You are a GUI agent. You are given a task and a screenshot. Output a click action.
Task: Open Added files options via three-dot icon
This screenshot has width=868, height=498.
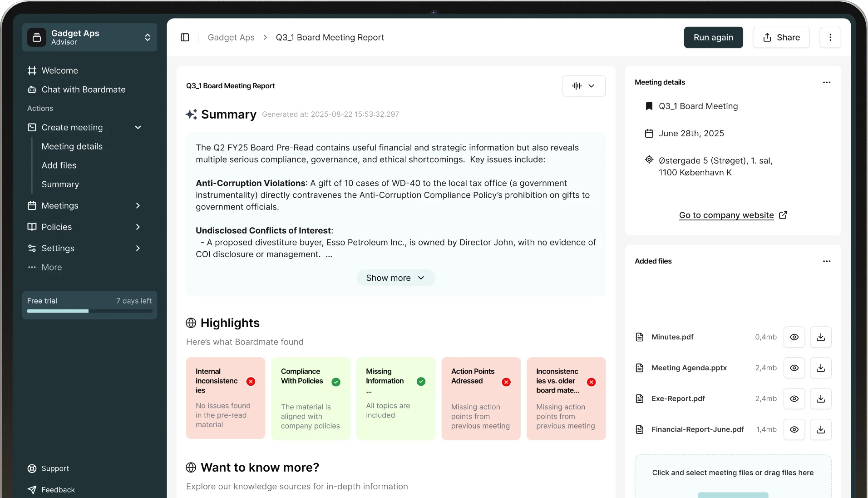click(x=827, y=261)
